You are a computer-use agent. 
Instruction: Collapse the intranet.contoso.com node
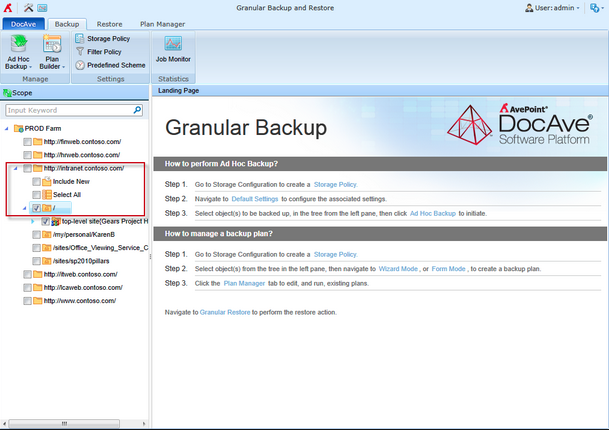(16, 168)
